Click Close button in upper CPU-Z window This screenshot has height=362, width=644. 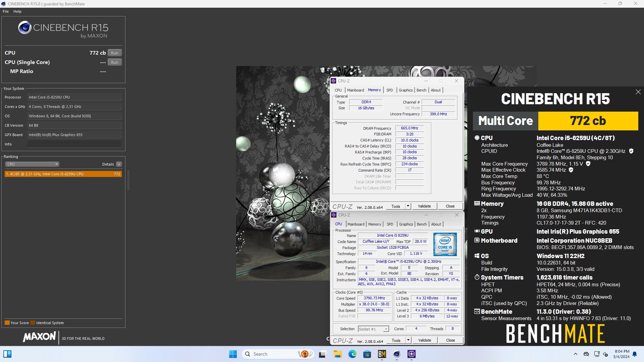(x=450, y=206)
